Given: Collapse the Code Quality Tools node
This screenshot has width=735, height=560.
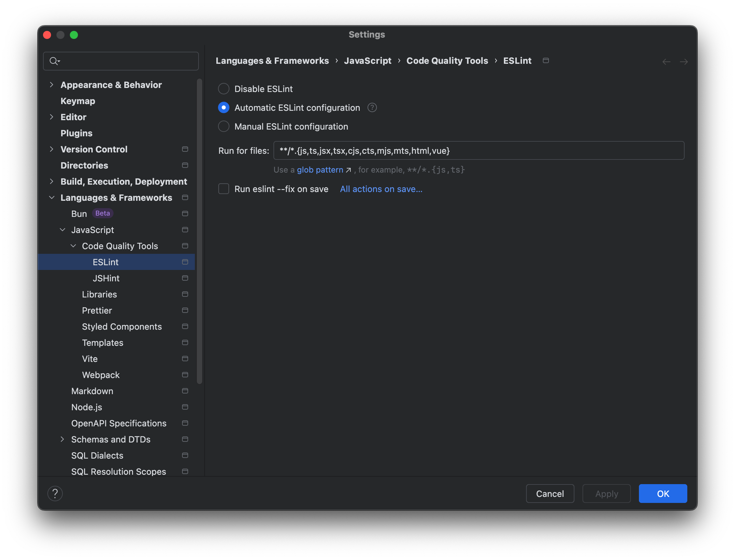Looking at the screenshot, I should [x=73, y=246].
